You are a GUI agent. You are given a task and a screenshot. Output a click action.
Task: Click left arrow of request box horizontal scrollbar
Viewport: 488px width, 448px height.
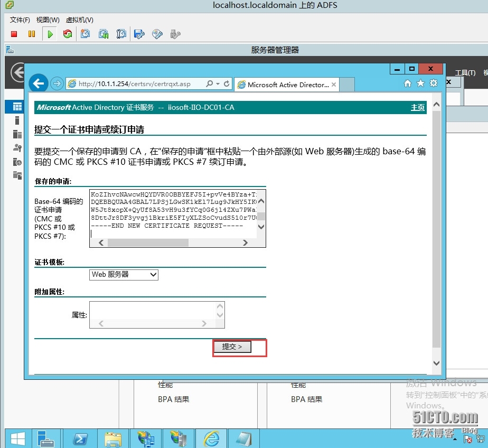click(101, 242)
